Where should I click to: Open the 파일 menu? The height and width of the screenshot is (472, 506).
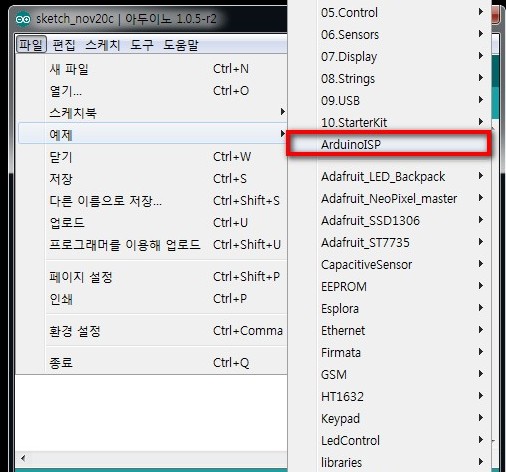coord(31,45)
